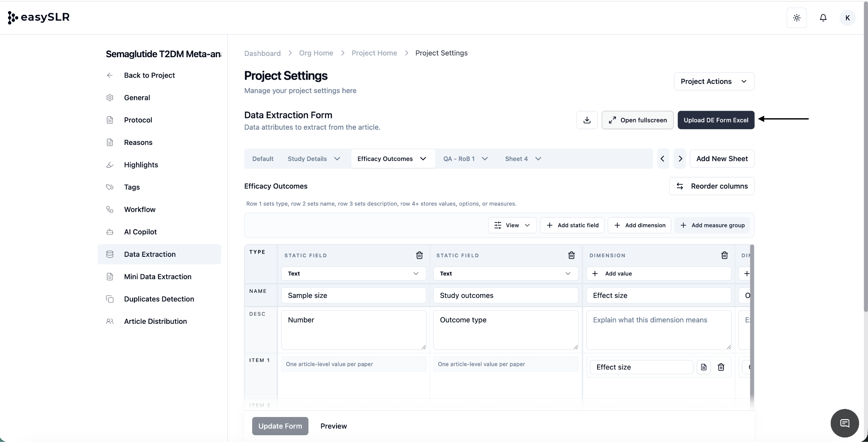Click the document icon beside Effect size item

click(704, 367)
